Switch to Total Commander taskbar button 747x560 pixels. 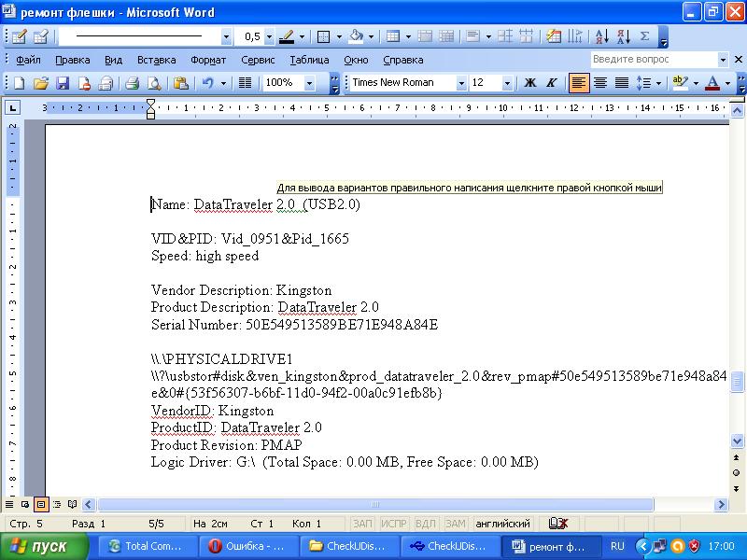pos(148,546)
